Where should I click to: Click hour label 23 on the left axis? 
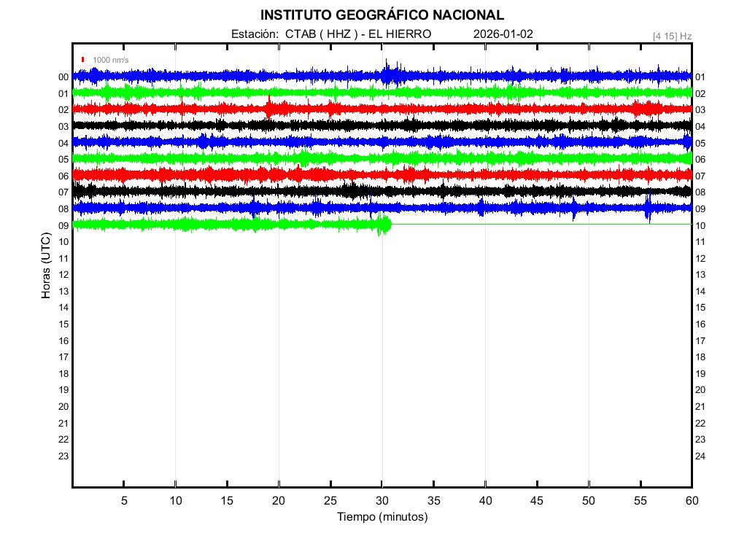click(63, 456)
